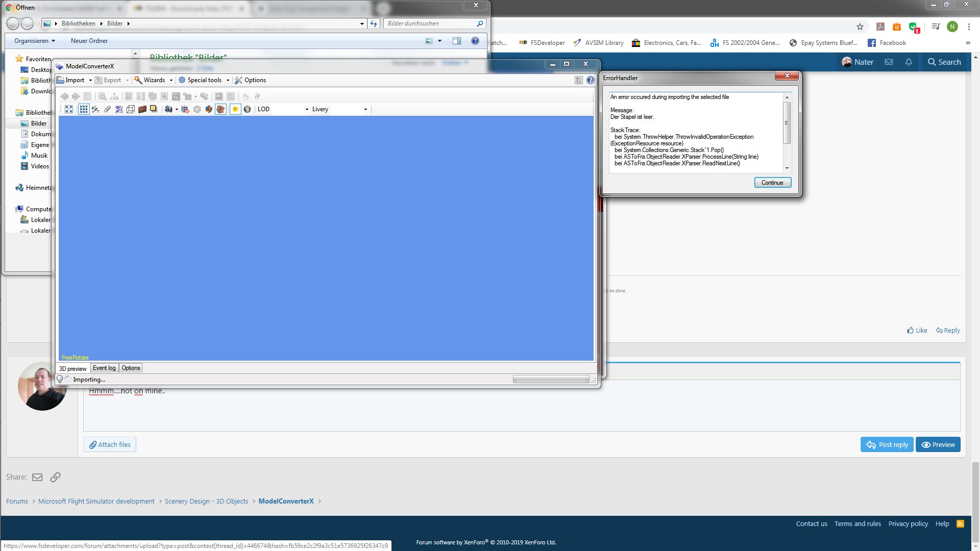Open the LOD dropdown
The image size is (980, 551).
tap(307, 109)
